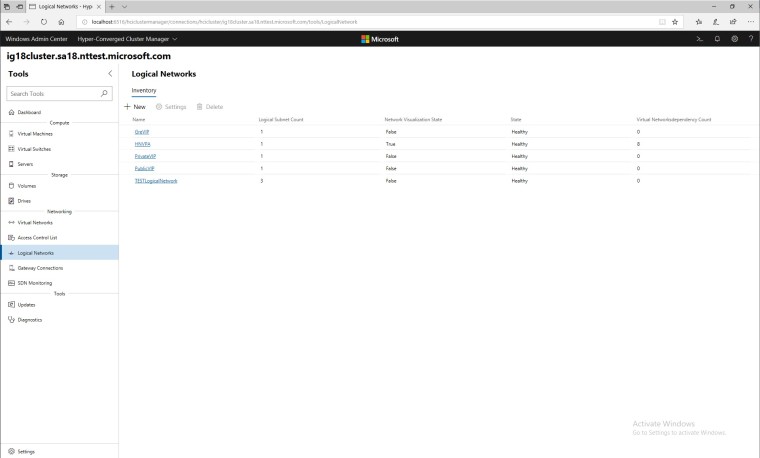Click the Delete toolbar button
This screenshot has width=760, height=458.
point(210,107)
